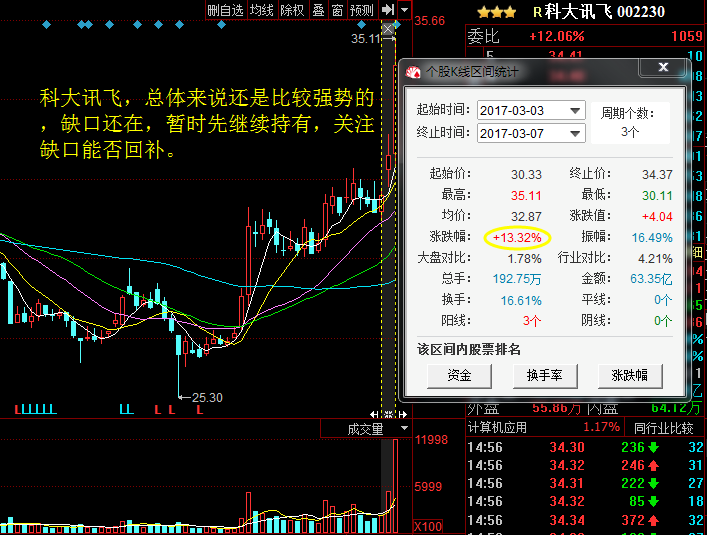Click the 35.11 high price label
The height and width of the screenshot is (535, 707).
click(366, 39)
